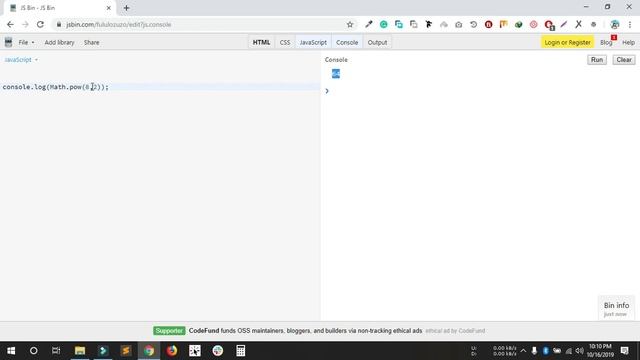Open Sublime Text from taskbar
Screen dimensions: 640x360
click(x=126, y=351)
